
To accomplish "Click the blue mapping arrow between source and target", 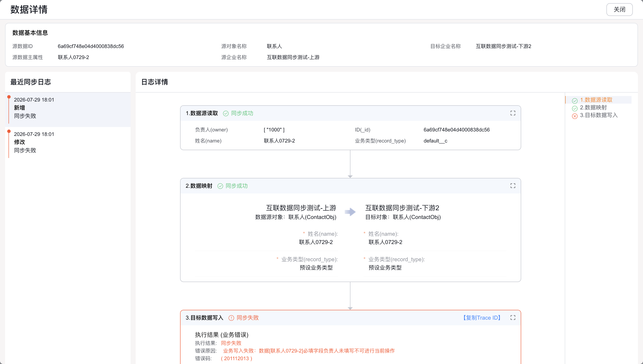I will 350,212.
